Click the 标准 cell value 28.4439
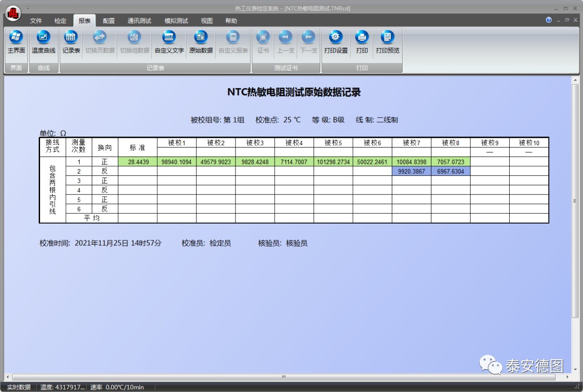This screenshot has height=392, width=583. coord(138,162)
